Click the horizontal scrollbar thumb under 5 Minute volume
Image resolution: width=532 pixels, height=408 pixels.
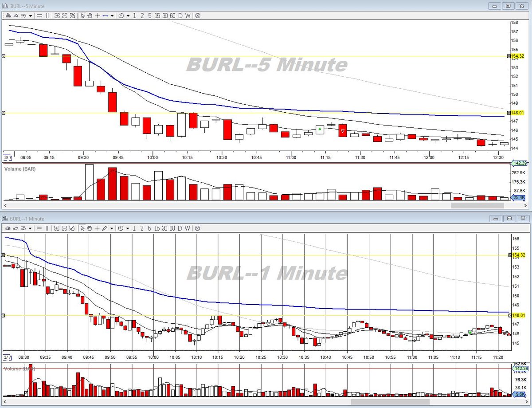point(477,205)
